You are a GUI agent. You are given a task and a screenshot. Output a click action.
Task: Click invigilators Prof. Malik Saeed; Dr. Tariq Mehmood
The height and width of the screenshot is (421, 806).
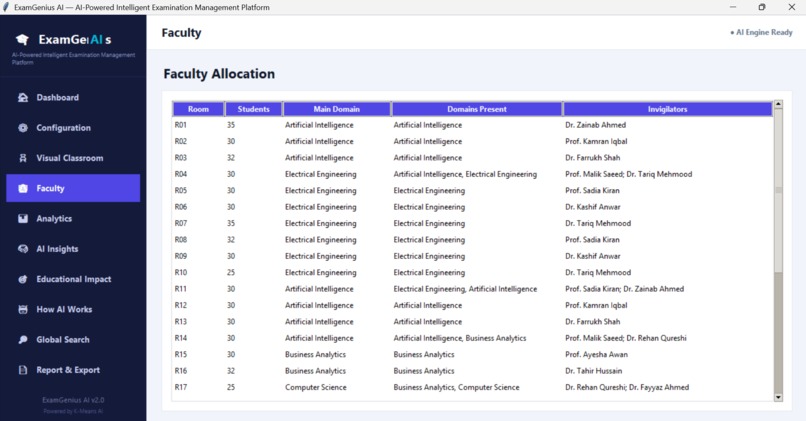628,174
